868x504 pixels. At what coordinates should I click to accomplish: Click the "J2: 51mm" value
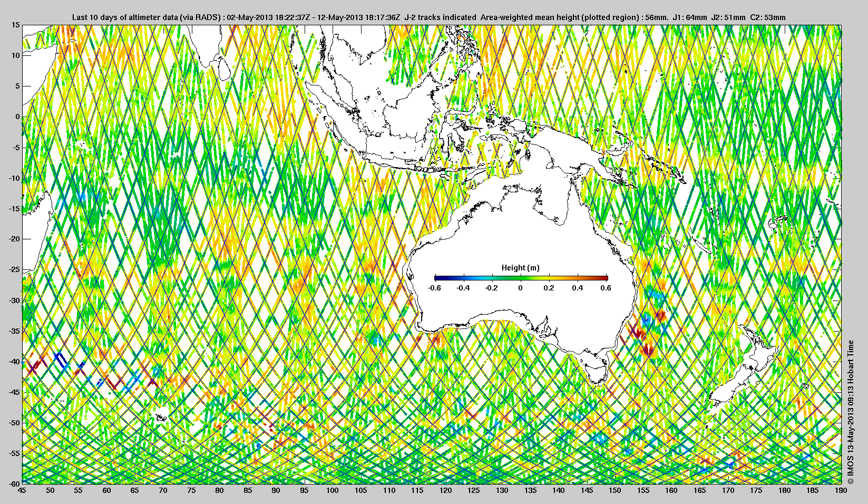(728, 17)
